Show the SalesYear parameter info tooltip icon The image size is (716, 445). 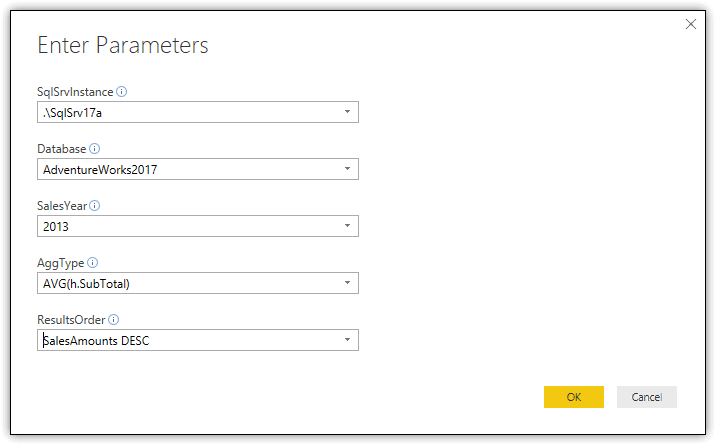[x=95, y=206]
